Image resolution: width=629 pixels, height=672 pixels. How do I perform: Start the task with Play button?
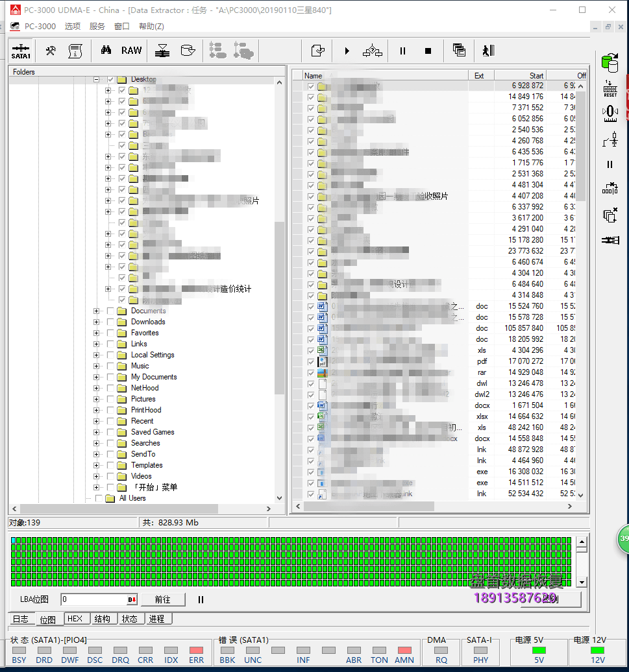[347, 51]
